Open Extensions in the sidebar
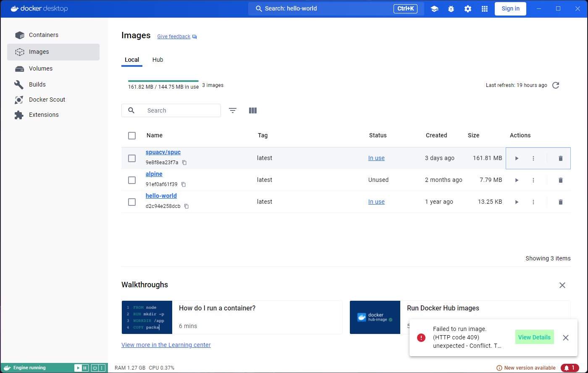The height and width of the screenshot is (373, 588). coord(53,115)
